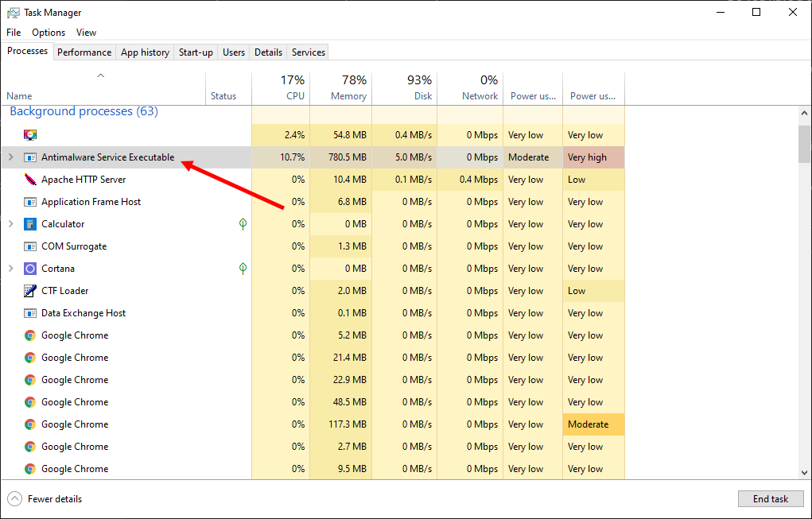The image size is (812, 519).
Task: Select the Processes tab
Action: tap(28, 51)
